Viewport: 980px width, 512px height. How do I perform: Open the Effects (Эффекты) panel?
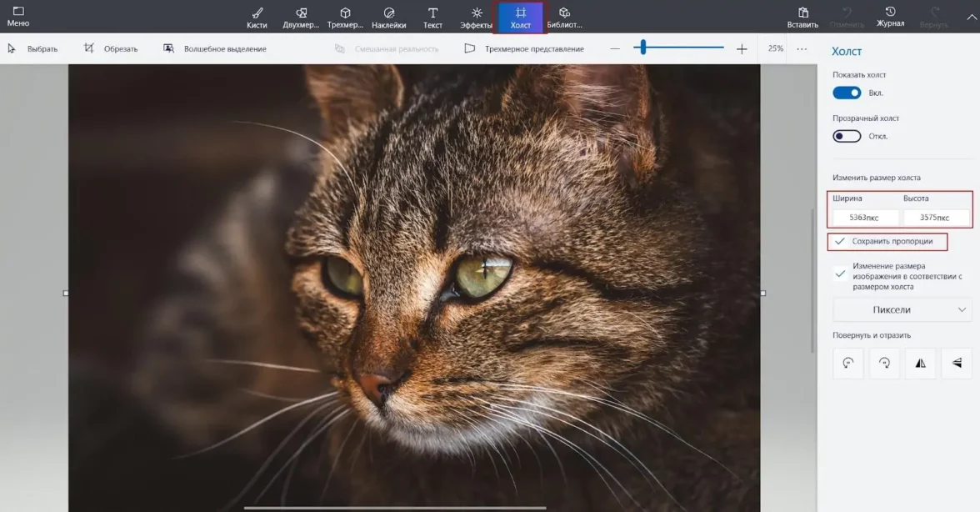(477, 17)
